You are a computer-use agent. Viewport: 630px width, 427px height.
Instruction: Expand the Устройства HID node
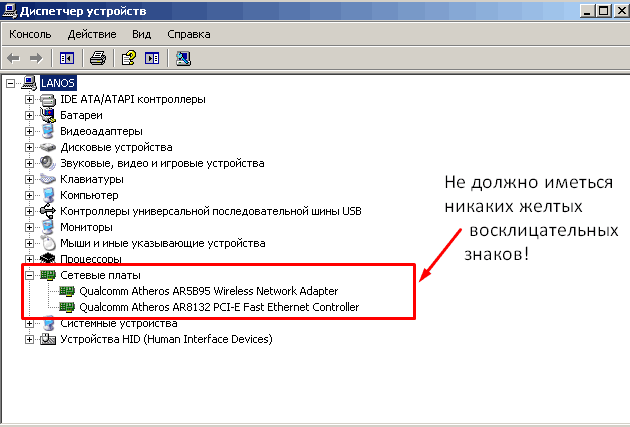click(x=29, y=339)
